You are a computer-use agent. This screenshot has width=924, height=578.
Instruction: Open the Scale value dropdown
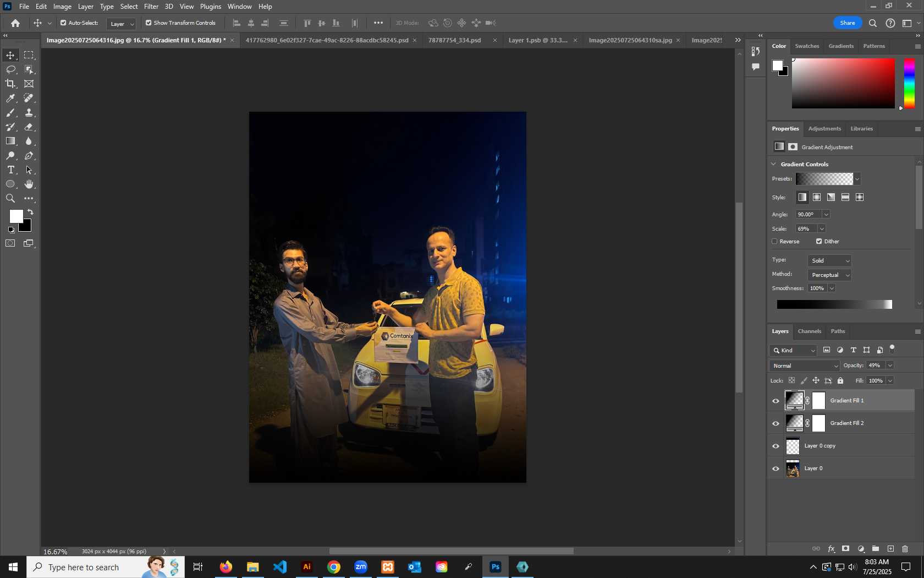[x=822, y=228]
